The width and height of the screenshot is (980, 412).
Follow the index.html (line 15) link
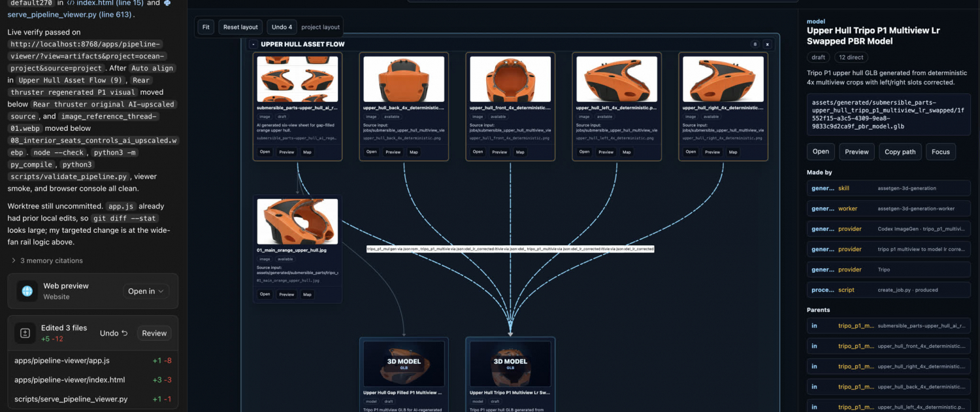pyautogui.click(x=104, y=3)
